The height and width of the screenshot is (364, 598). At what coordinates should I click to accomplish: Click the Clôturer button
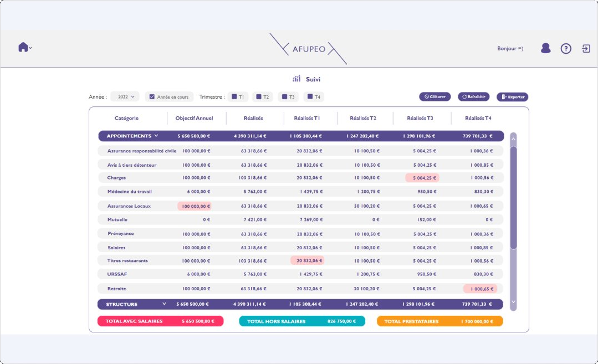click(435, 97)
